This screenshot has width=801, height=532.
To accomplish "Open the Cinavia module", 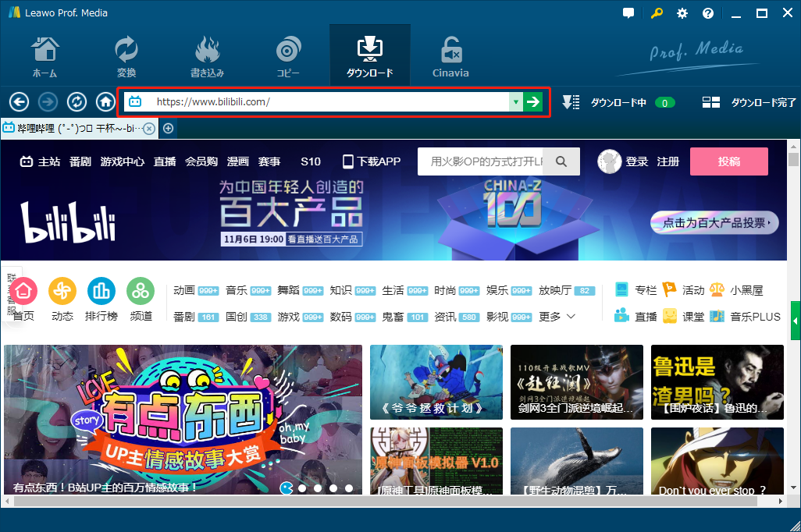I will tap(450, 57).
